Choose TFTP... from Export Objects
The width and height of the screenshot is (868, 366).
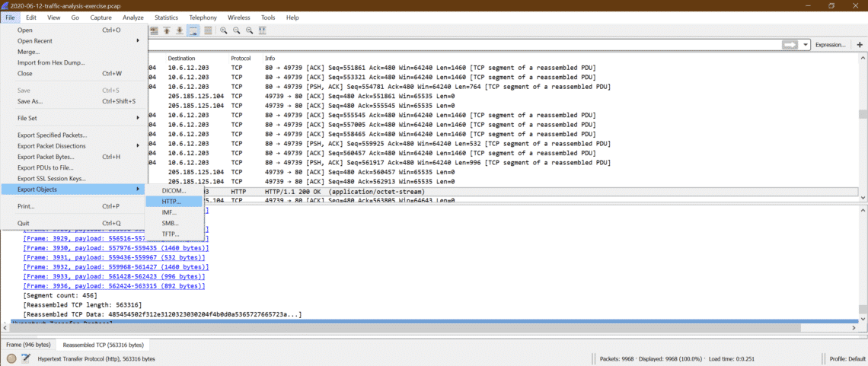point(174,234)
